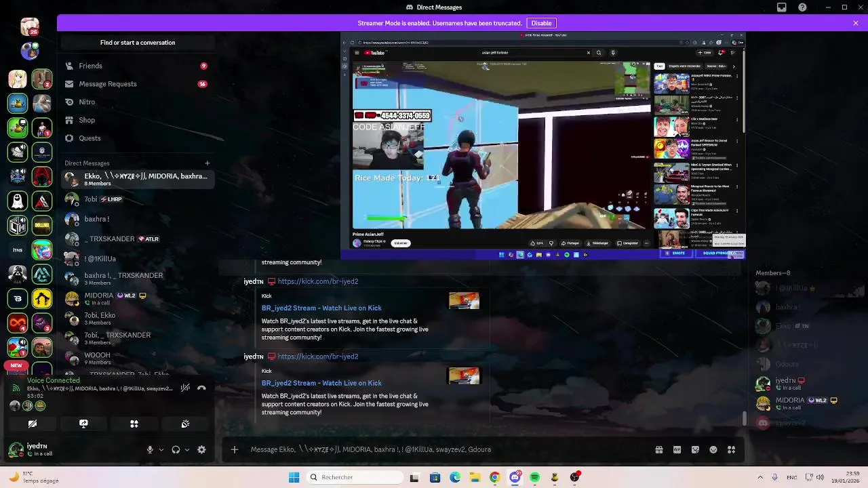This screenshot has width=868, height=488.
Task: Open the emoji picker
Action: tap(713, 449)
